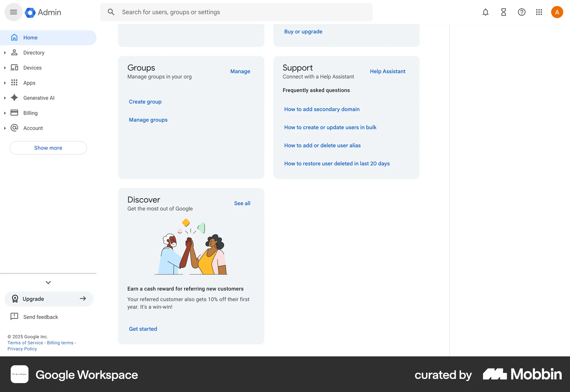Open the Google apps grid launcher
The width and height of the screenshot is (570, 392).
[x=539, y=12]
